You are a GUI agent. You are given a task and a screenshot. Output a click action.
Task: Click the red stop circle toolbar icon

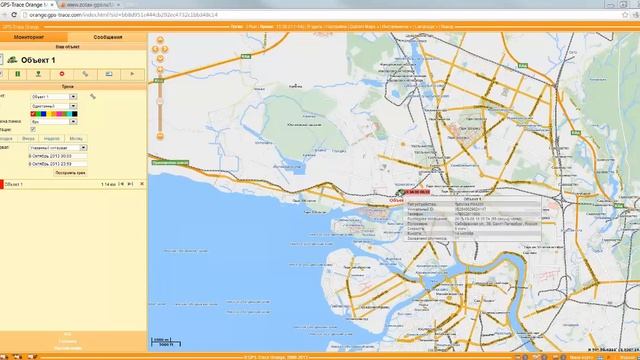tap(62, 74)
